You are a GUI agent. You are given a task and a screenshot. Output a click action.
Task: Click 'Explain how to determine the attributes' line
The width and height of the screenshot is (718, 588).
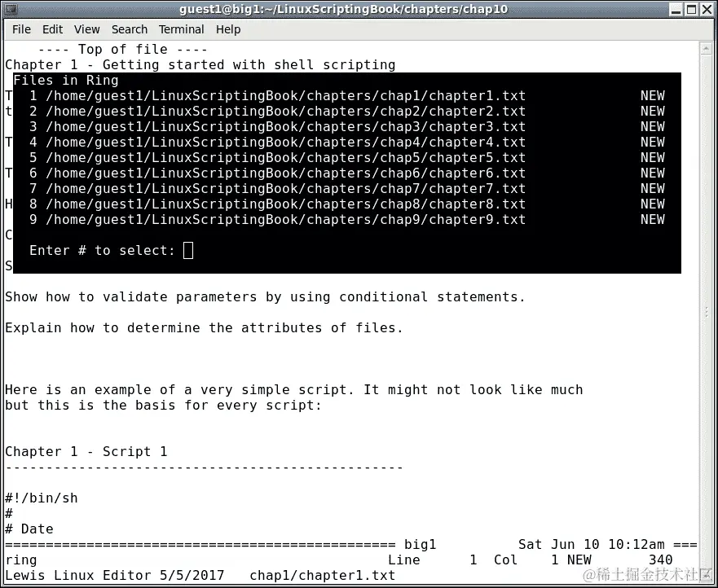point(204,328)
